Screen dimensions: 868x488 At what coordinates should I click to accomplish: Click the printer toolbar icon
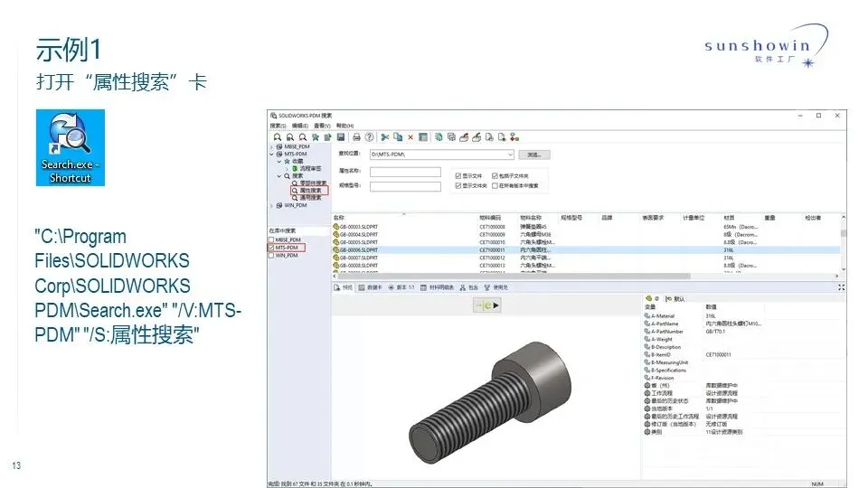pos(356,137)
